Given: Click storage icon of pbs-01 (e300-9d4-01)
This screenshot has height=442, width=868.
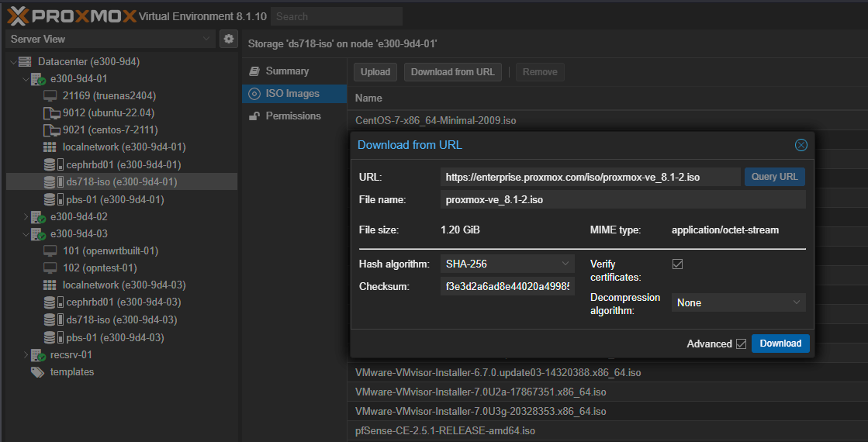Looking at the screenshot, I should pyautogui.click(x=54, y=199).
